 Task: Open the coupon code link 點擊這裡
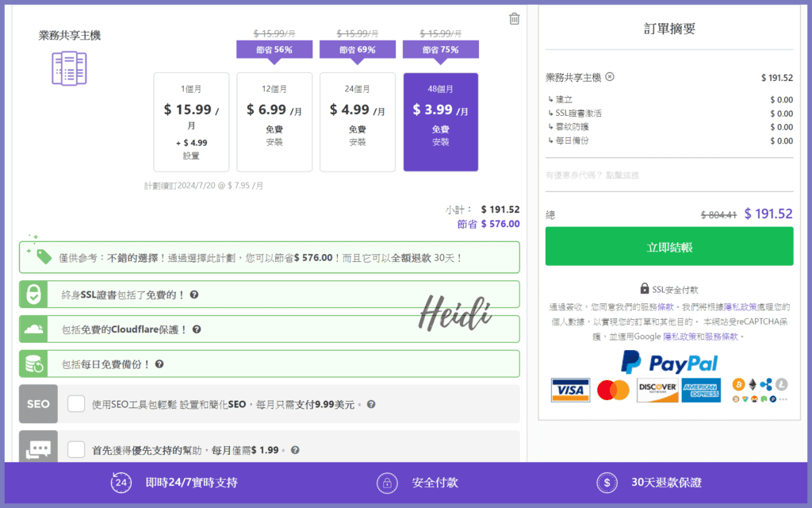pos(622,175)
